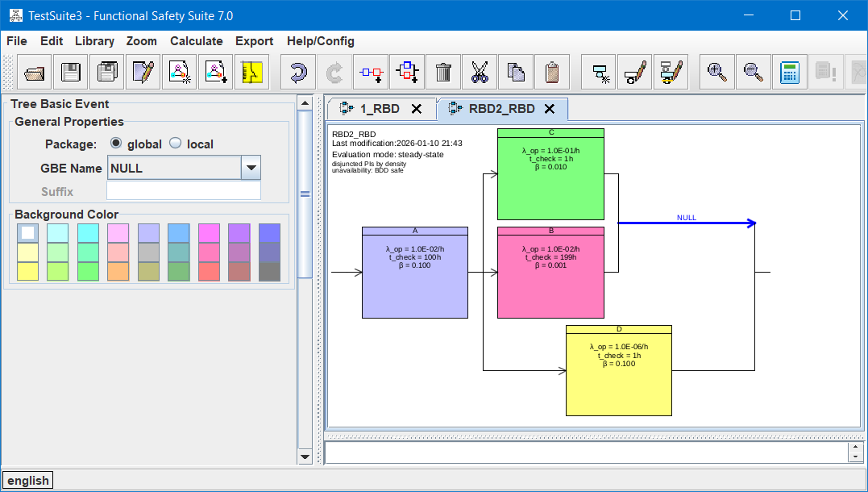Switch to the 1_RBD tab
Screen dimensions: 868x492
380,109
